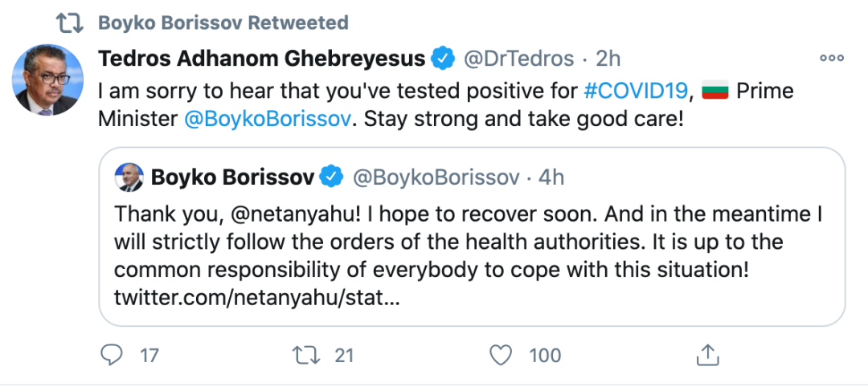Click the Boyko Borissov Retweeted label
This screenshot has width=868, height=387.
point(223,22)
